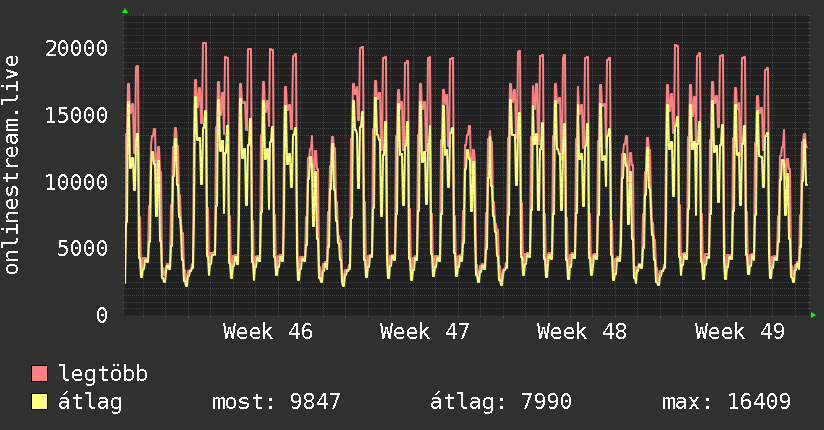The image size is (824, 430).
Task: Click the 20000 y-axis value
Action: (77, 48)
